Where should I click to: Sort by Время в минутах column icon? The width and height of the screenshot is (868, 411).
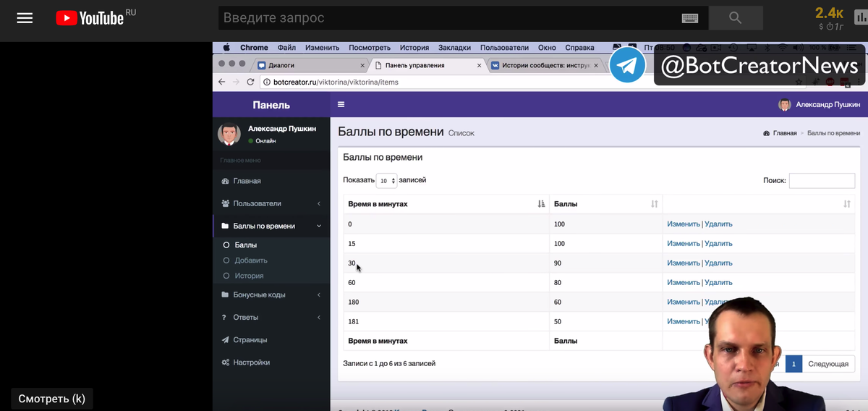point(541,204)
